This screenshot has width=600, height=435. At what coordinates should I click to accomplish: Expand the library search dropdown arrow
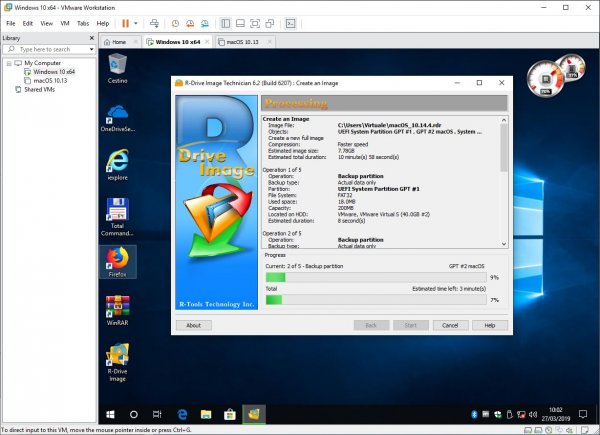(92, 48)
